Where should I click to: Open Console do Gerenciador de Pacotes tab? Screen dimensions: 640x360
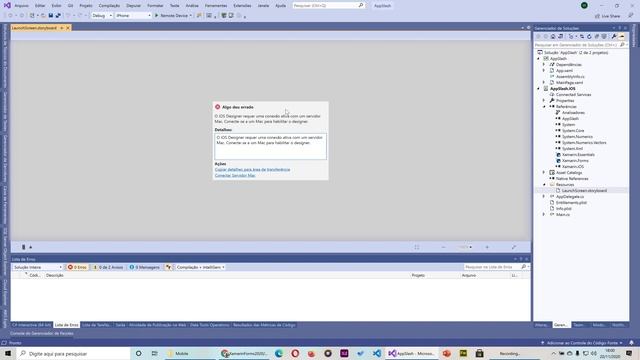point(42,333)
